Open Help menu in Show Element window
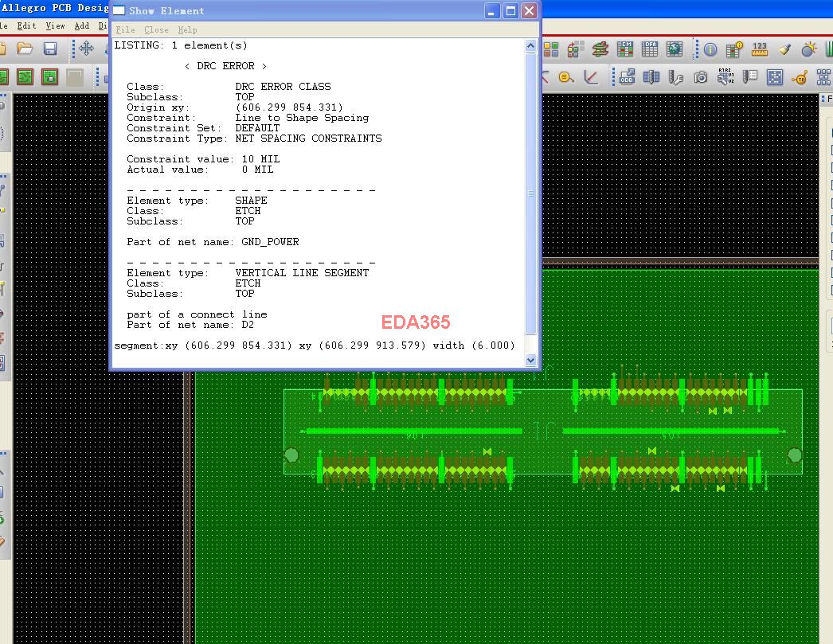 tap(187, 29)
